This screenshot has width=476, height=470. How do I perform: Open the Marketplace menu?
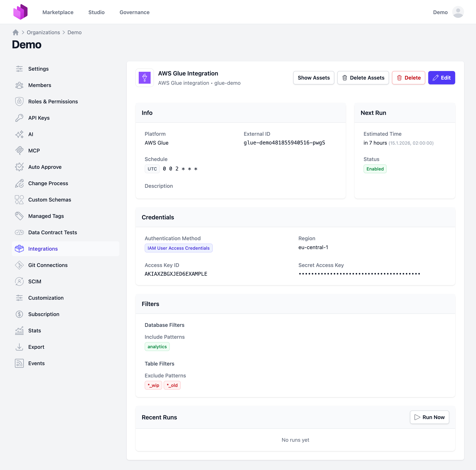pos(58,12)
